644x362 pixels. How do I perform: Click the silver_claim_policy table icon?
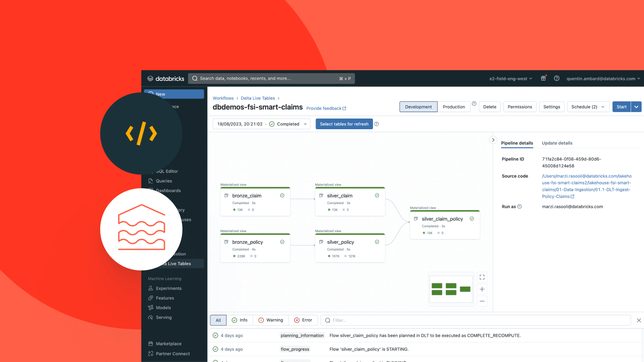click(416, 219)
